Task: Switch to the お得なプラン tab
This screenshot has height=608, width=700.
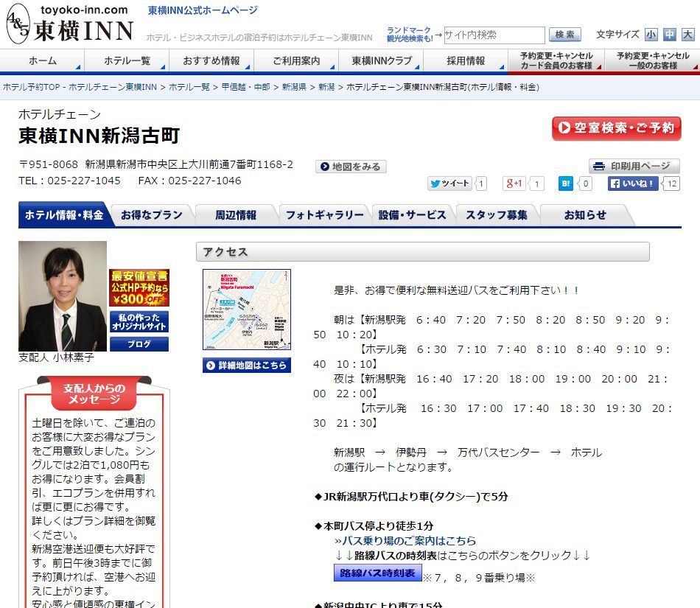Action: [151, 215]
